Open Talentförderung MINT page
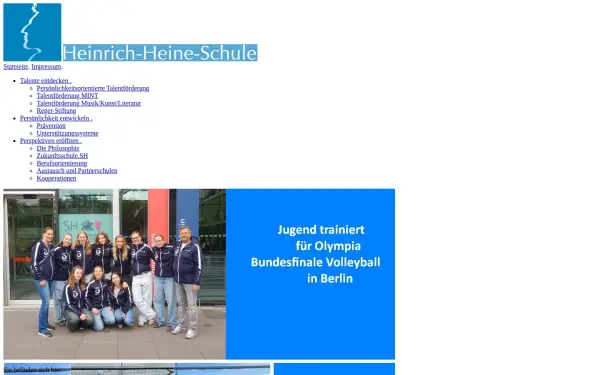The width and height of the screenshot is (600, 375). (x=67, y=96)
